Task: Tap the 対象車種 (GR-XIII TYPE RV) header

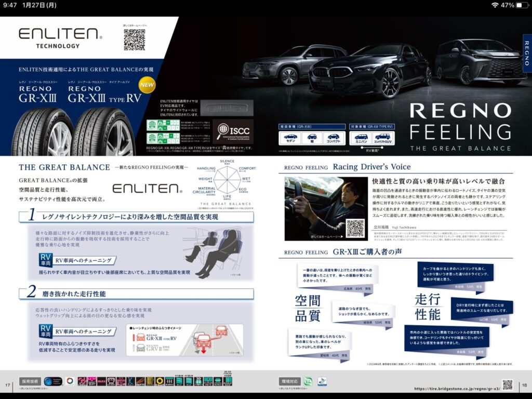Action: coord(372,127)
